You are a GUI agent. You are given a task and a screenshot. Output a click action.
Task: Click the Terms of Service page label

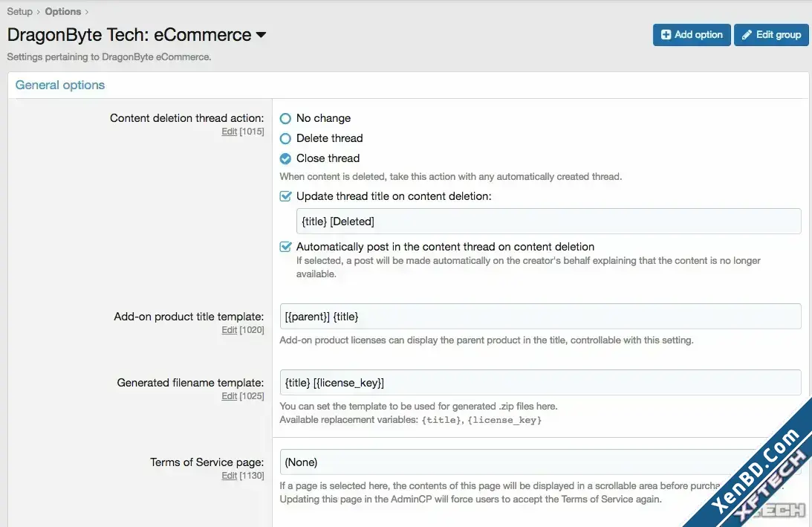pyautogui.click(x=207, y=462)
